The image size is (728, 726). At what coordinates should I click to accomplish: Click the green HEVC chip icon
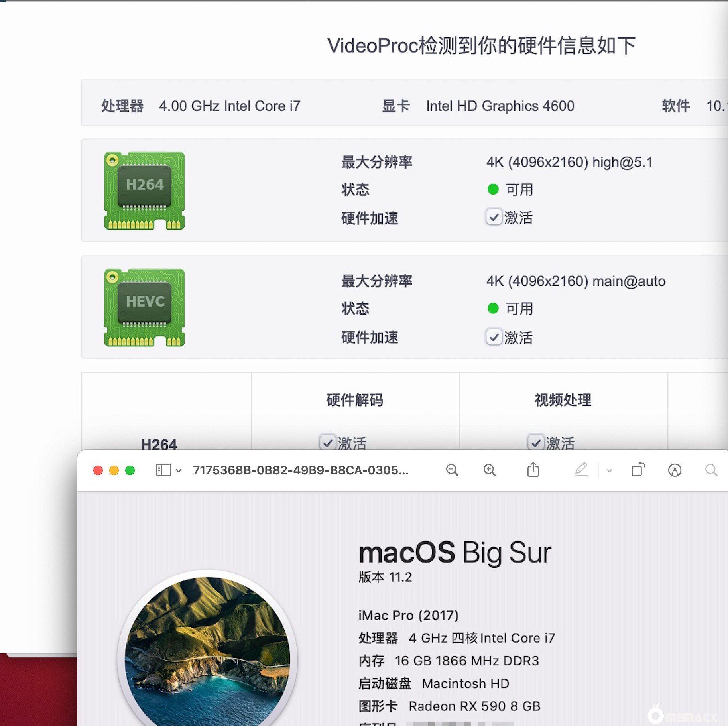tap(144, 307)
